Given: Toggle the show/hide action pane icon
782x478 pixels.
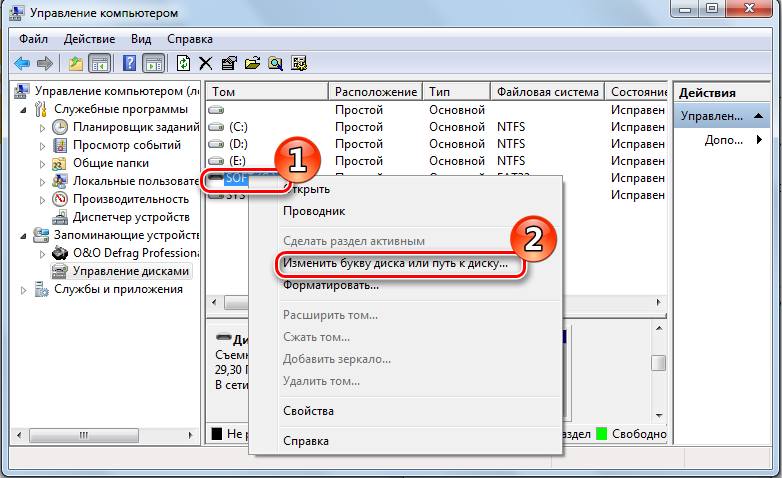Looking at the screenshot, I should point(154,63).
